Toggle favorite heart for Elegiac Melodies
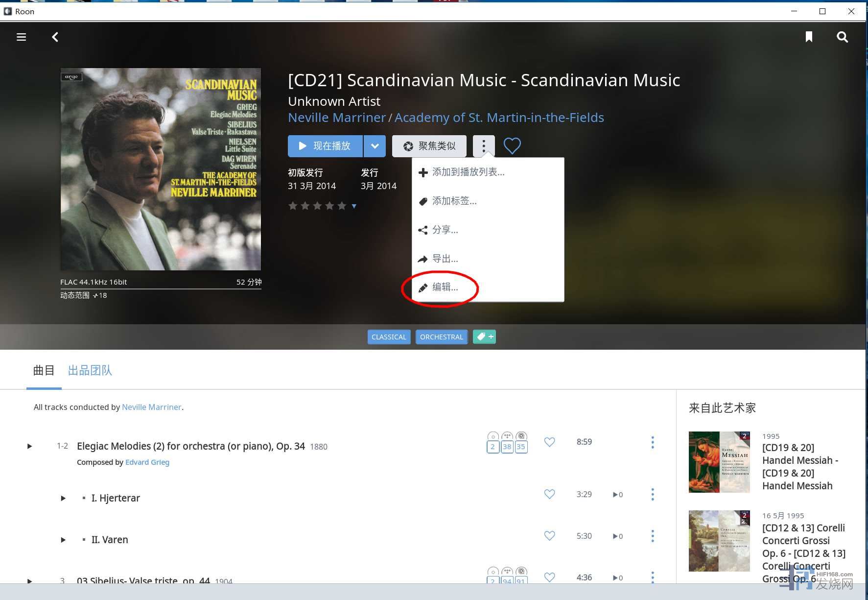868x600 pixels. [549, 442]
